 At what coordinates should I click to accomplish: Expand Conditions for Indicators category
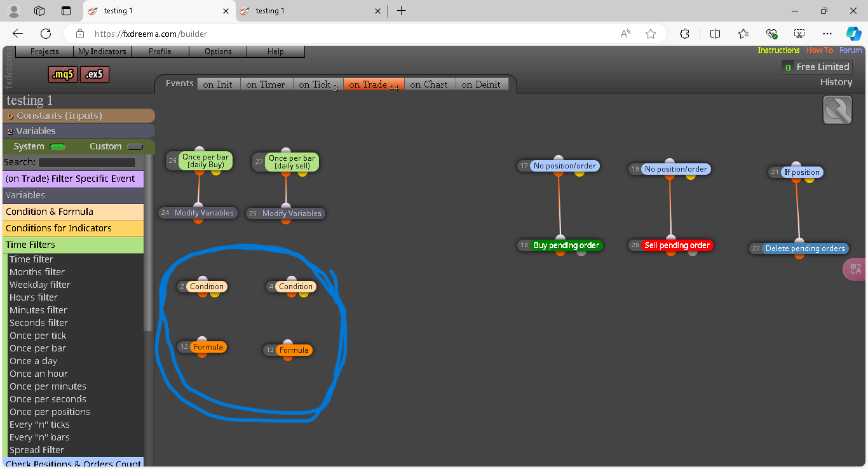[x=73, y=228]
